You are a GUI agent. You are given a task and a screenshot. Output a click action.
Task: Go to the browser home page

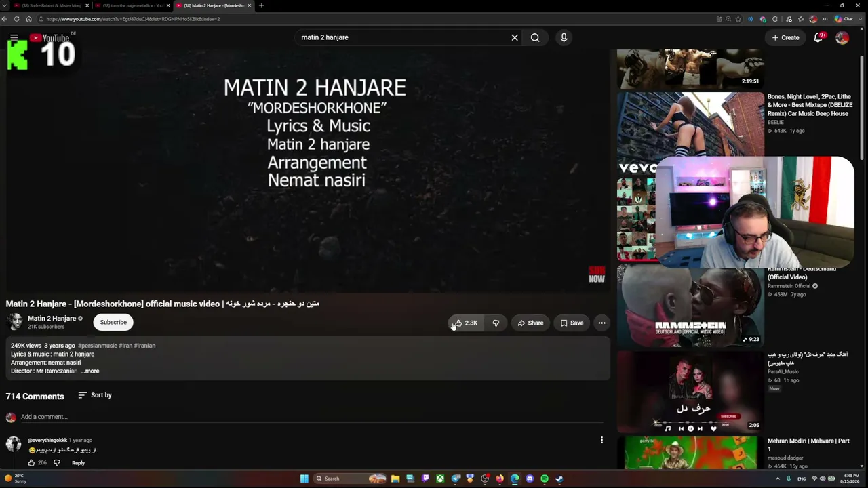(28, 19)
